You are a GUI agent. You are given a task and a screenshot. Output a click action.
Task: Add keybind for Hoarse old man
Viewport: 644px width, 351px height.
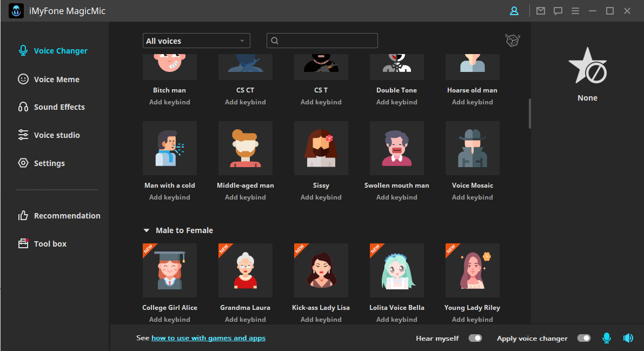[473, 102]
